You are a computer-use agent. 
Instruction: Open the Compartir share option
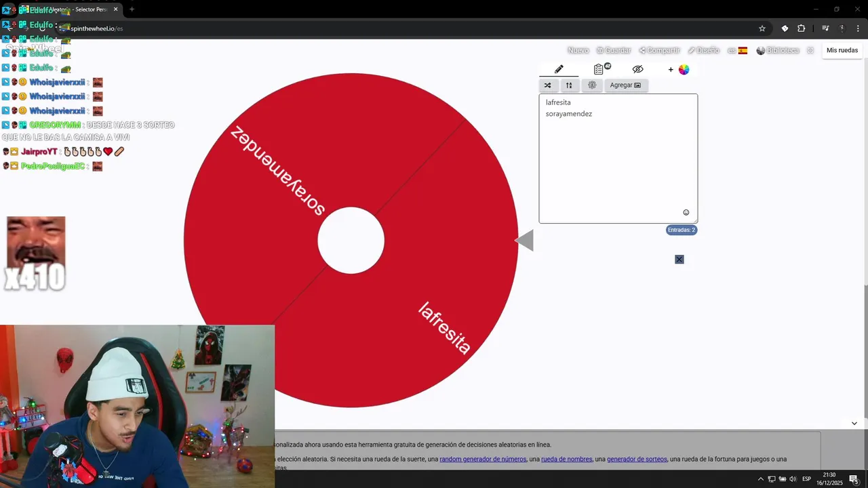pyautogui.click(x=659, y=51)
